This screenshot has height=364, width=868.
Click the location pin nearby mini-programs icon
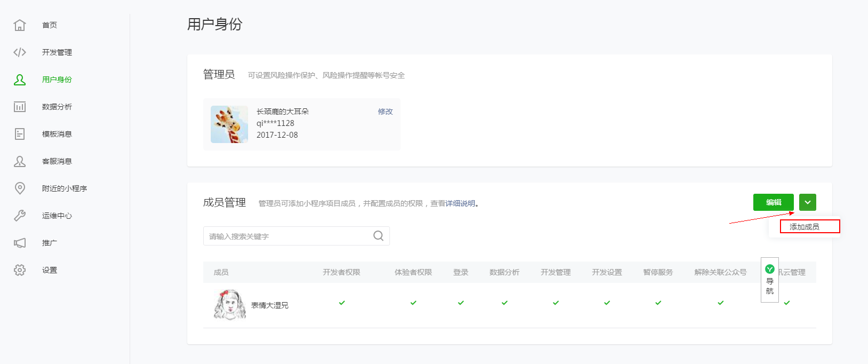click(x=20, y=188)
